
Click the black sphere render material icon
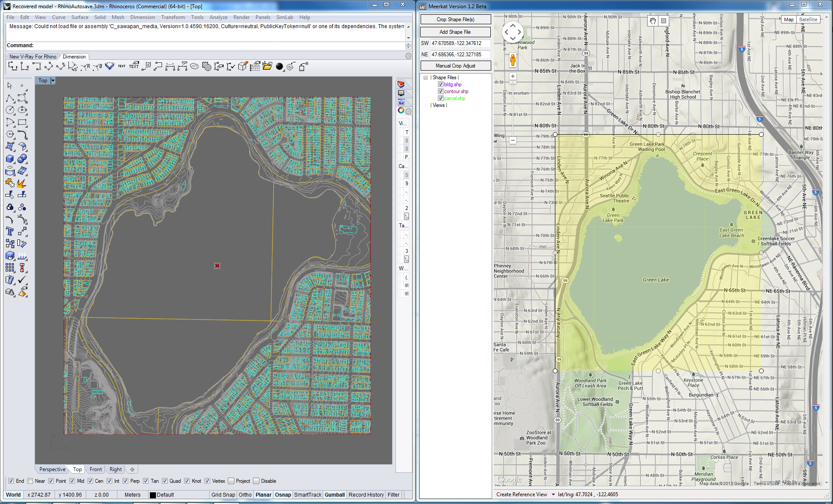tap(279, 66)
